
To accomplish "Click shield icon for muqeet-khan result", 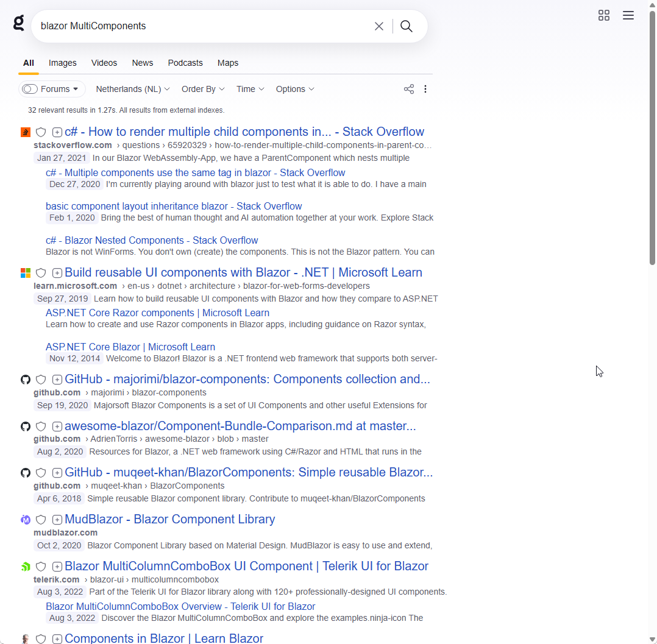I will point(41,473).
